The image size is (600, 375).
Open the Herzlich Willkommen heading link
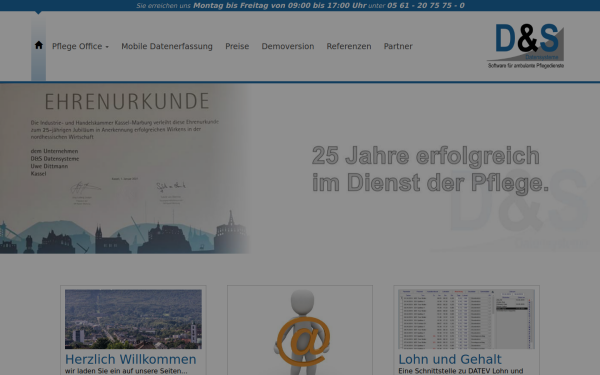[130, 359]
